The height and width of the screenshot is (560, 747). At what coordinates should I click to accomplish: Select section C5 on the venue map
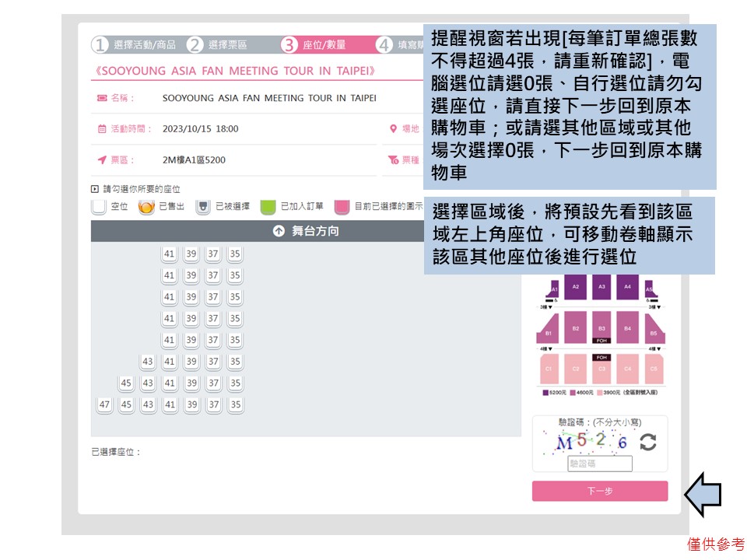[654, 369]
